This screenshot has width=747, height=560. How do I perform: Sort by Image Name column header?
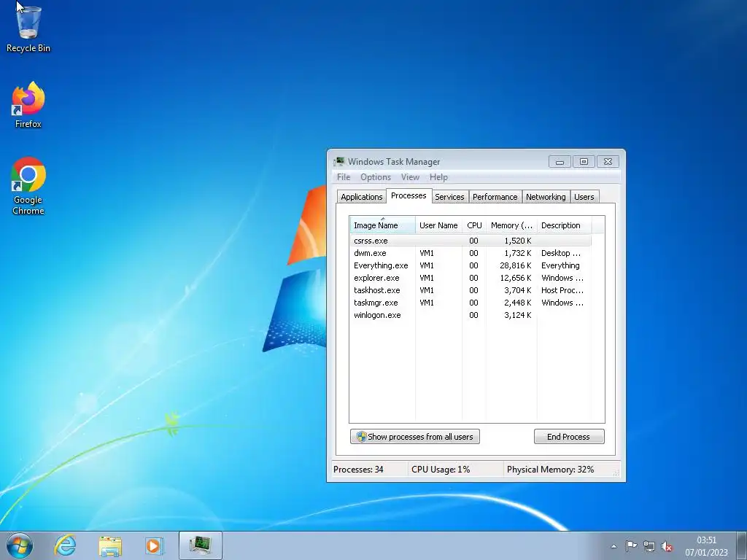(382, 225)
